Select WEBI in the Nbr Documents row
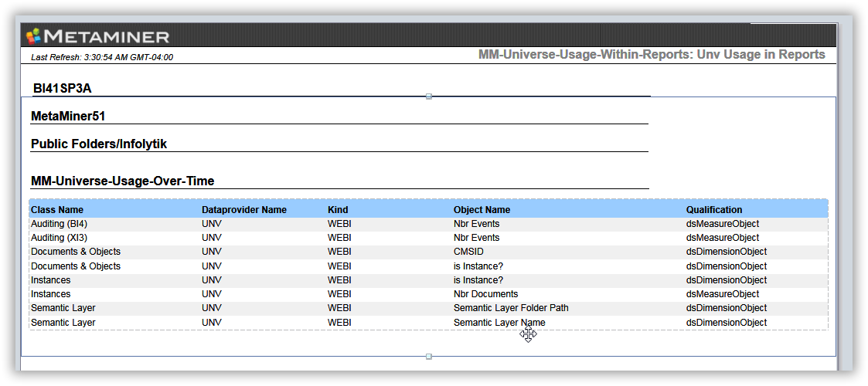The image size is (868, 386). click(x=339, y=294)
